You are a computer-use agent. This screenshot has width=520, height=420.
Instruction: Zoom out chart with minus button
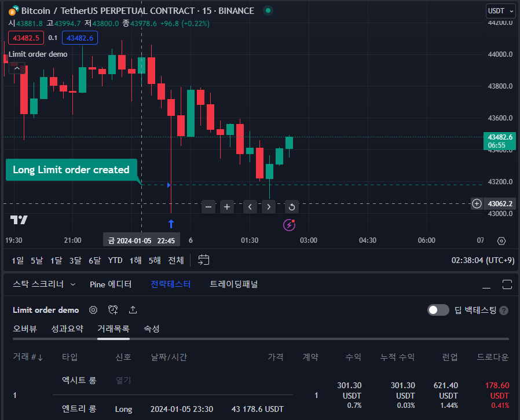click(208, 207)
